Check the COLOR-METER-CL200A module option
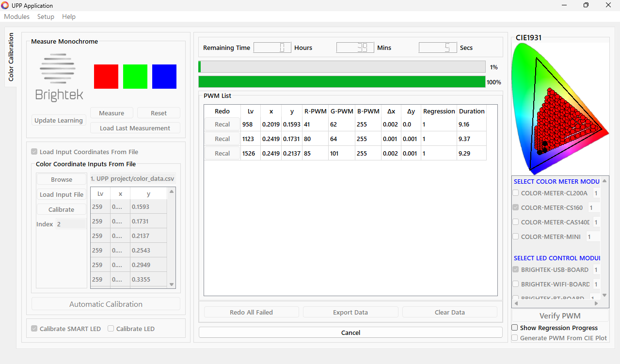Image resolution: width=620 pixels, height=364 pixels. click(516, 193)
